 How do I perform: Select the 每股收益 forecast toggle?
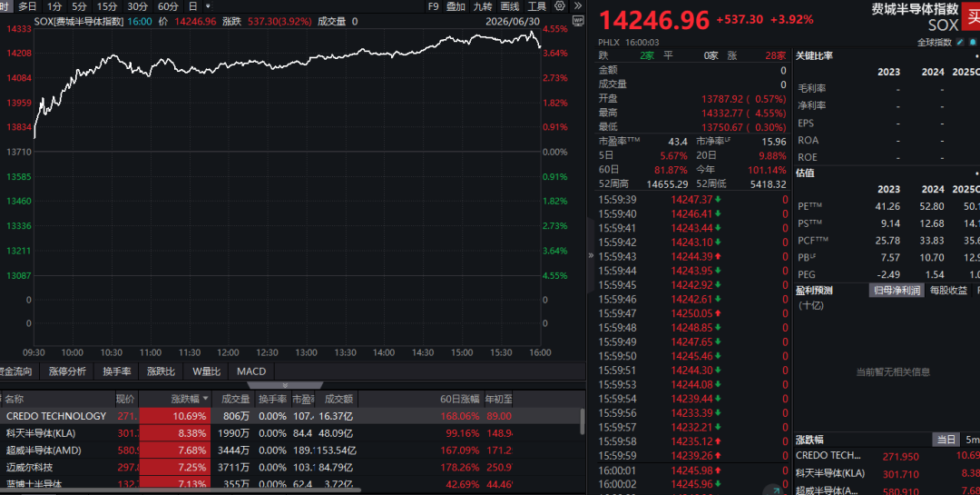click(x=948, y=291)
